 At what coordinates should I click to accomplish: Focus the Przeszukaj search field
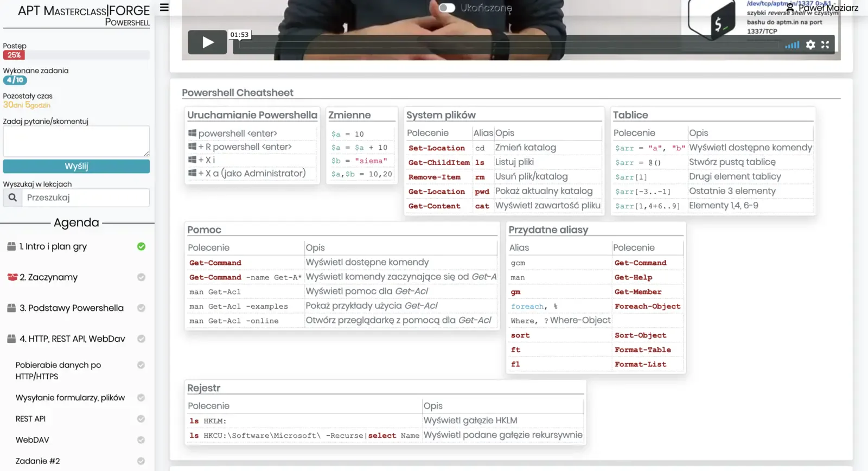(x=86, y=198)
